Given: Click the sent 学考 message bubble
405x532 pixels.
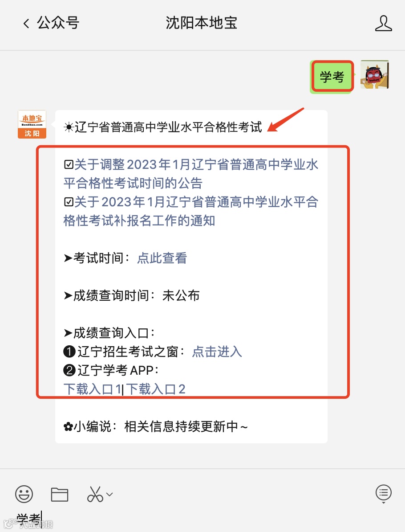Looking at the screenshot, I should [332, 77].
